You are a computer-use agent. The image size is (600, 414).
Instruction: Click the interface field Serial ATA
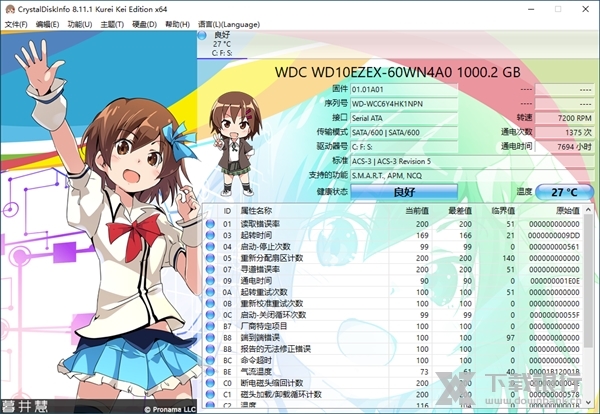404,118
